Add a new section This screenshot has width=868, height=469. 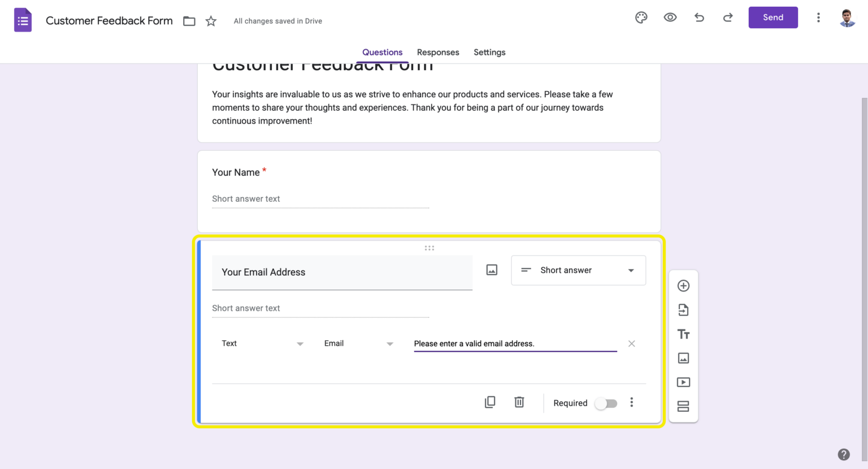(683, 406)
